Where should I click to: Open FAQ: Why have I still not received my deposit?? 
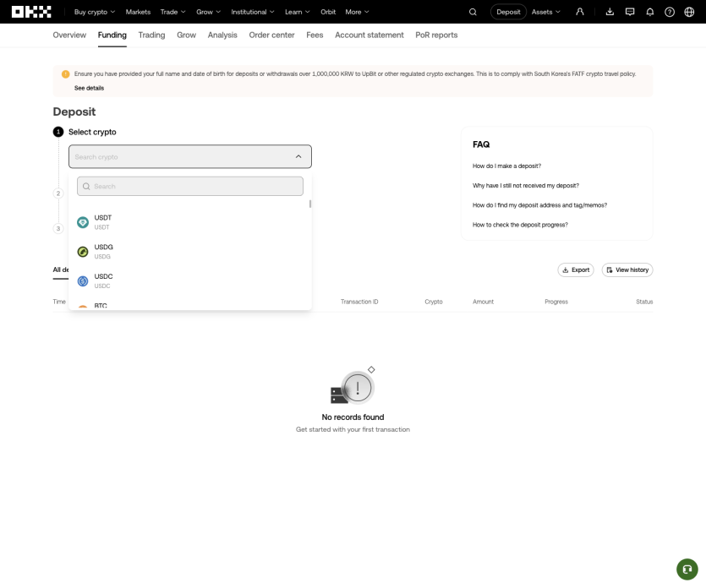point(526,185)
